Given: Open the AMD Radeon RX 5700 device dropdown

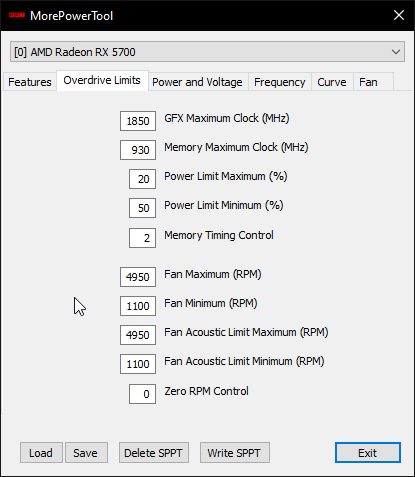Looking at the screenshot, I should point(207,52).
